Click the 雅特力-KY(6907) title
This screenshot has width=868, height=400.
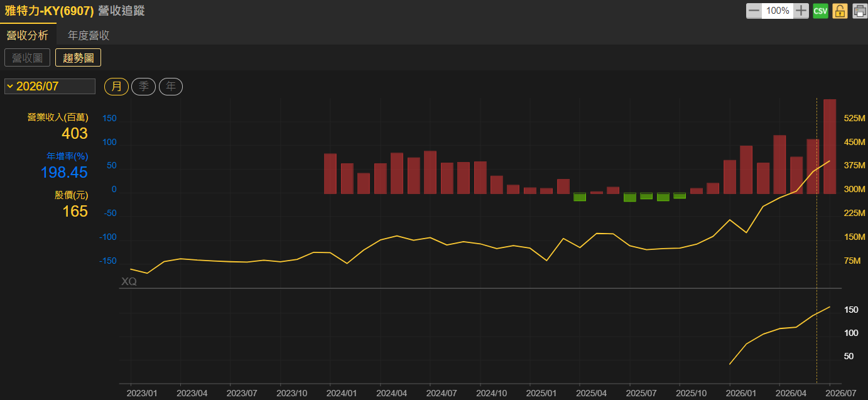(x=49, y=11)
